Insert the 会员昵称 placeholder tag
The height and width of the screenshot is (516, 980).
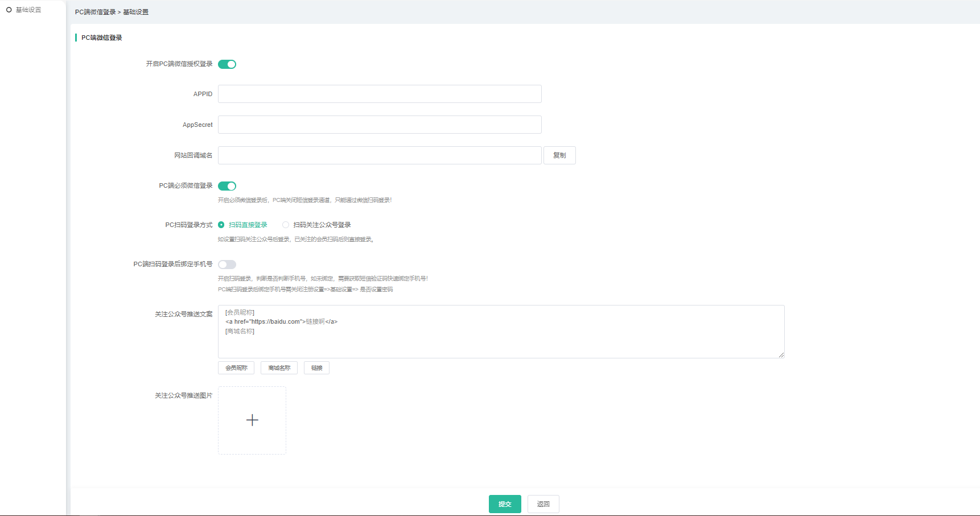pyautogui.click(x=236, y=368)
